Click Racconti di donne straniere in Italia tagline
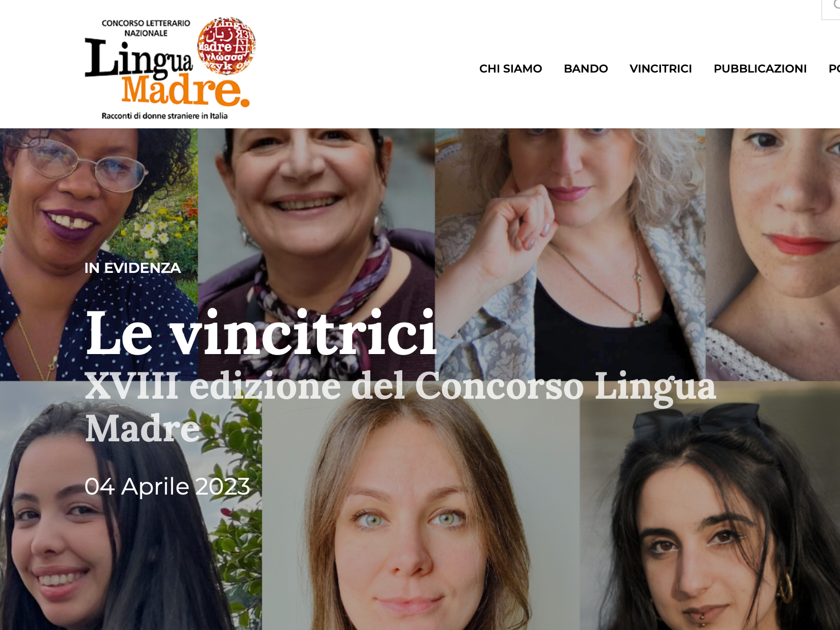The width and height of the screenshot is (840, 630). 164,116
